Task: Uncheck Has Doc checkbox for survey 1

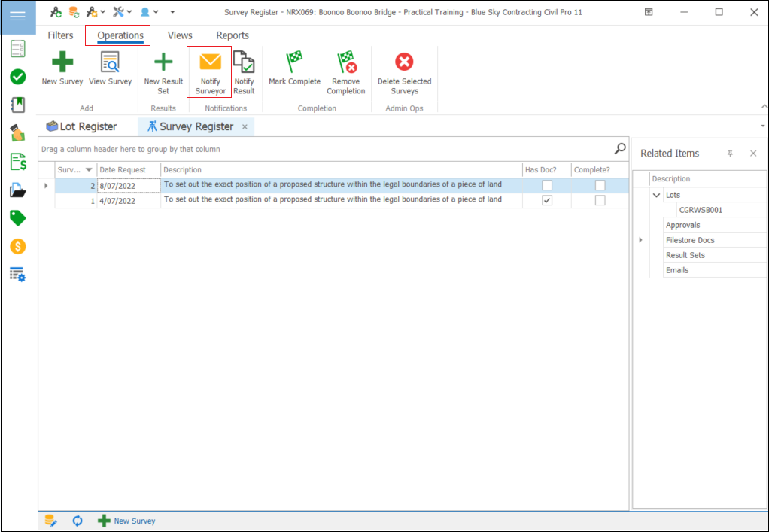Action: click(547, 200)
